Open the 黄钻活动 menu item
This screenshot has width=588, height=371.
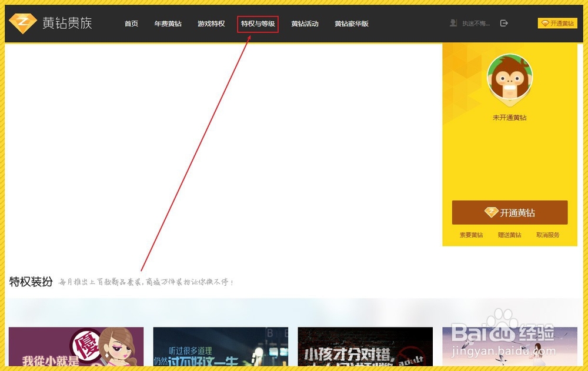pos(305,24)
